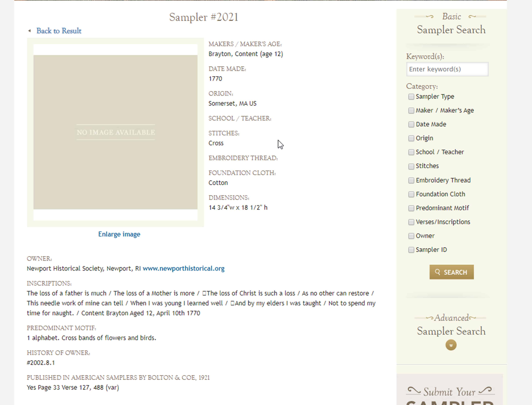This screenshot has height=405, width=532.
Task: Click the Search button
Action: tap(451, 272)
